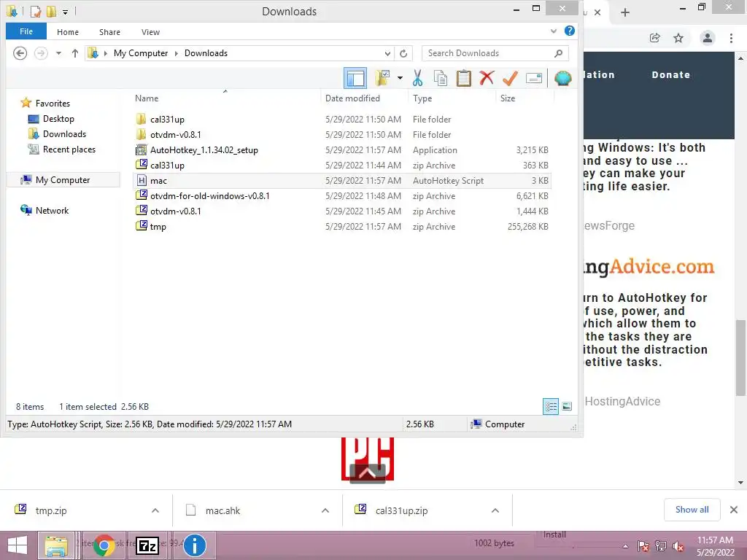Open 7-Zip from the taskbar
Screen dimensions: 747x560
147,545
